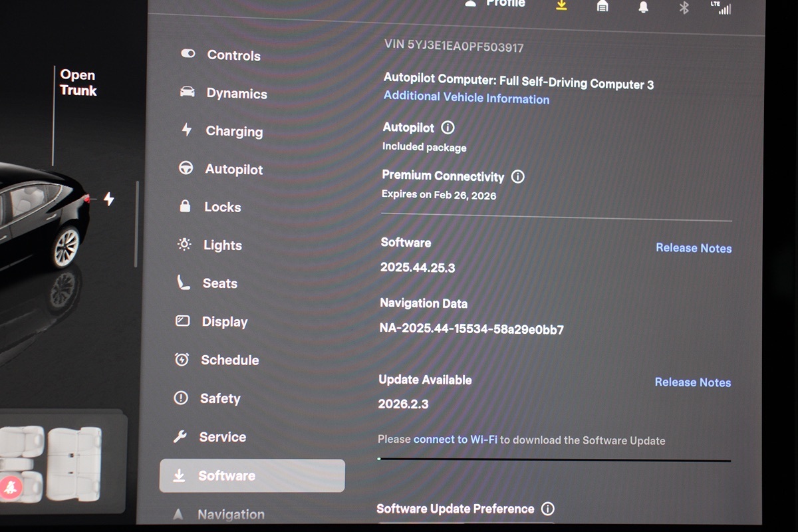Click the software update download progress bar
This screenshot has height=532, width=798.
[x=554, y=460]
